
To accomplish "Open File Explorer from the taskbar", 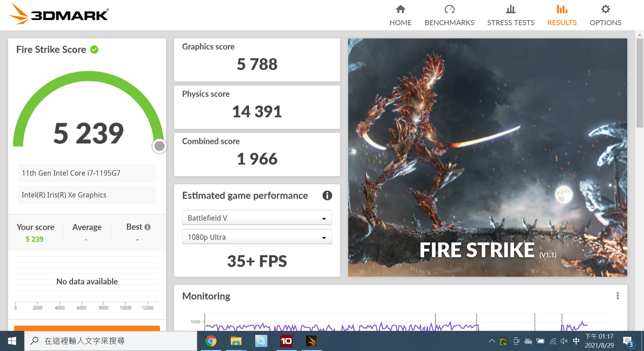I will pos(236,341).
